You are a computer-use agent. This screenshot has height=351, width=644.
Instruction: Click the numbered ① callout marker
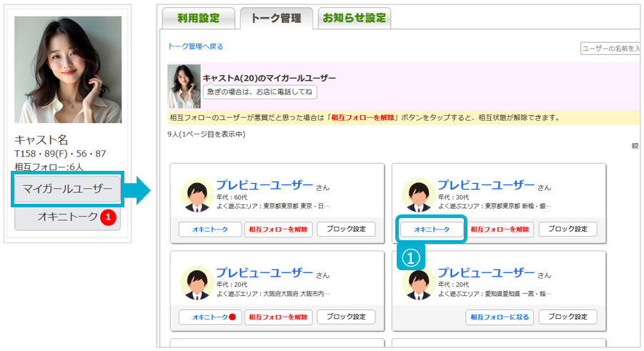pyautogui.click(x=410, y=257)
